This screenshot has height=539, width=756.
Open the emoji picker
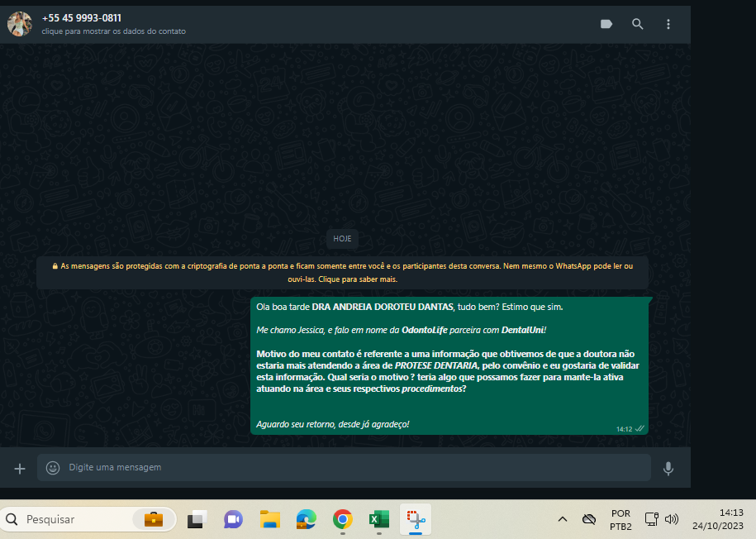point(53,468)
